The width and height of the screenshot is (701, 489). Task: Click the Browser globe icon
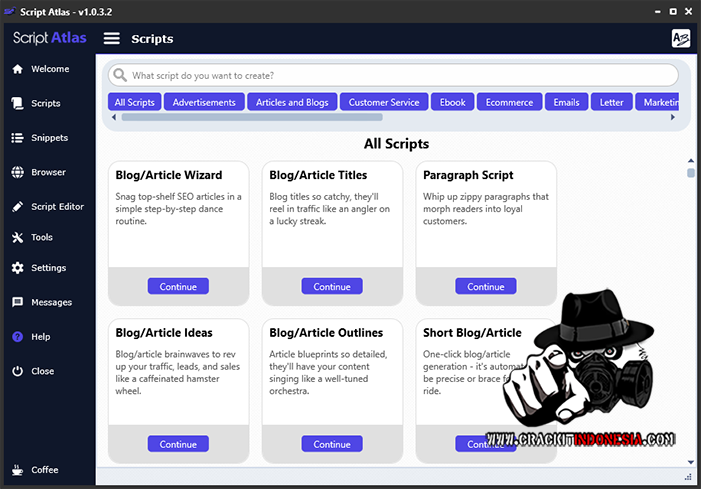point(17,172)
